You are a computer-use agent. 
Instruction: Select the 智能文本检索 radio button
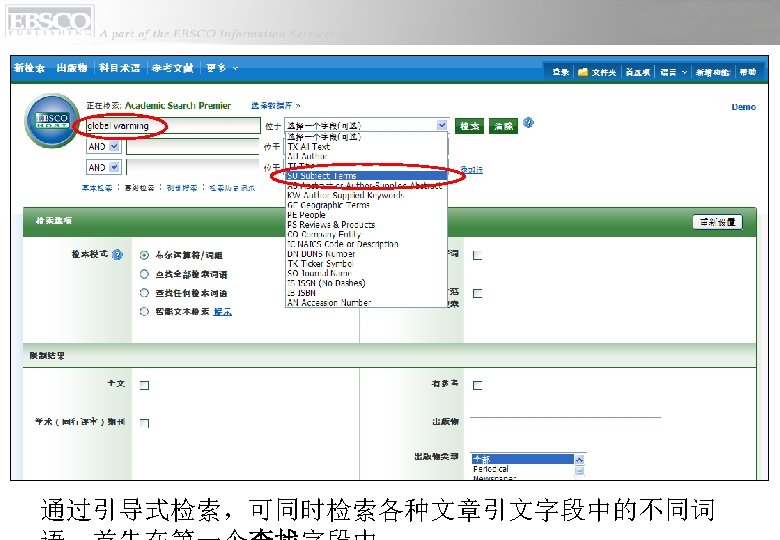(x=144, y=312)
